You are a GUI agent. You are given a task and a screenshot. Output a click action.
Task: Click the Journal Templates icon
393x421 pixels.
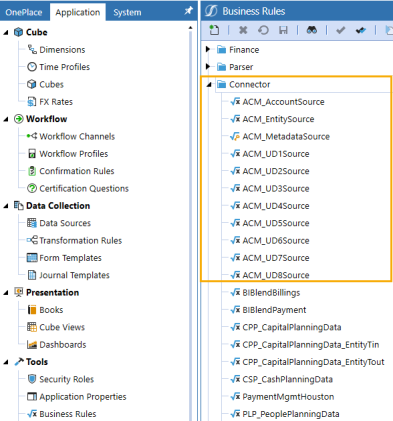(x=32, y=275)
